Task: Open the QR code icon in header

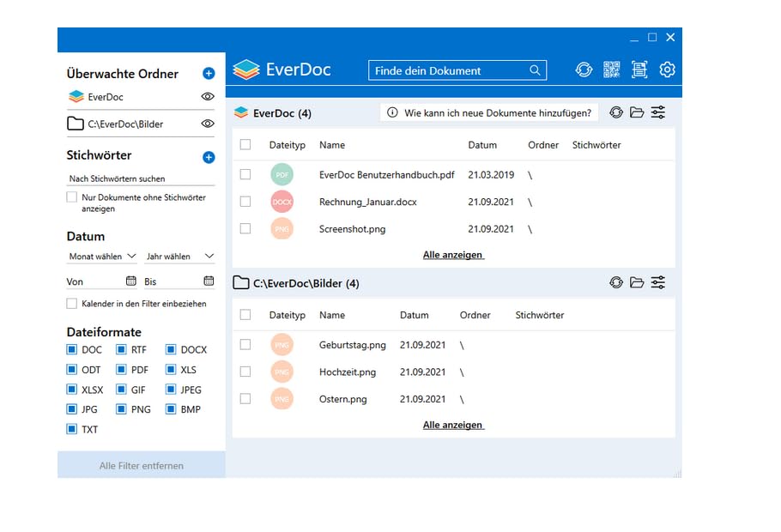Action: pyautogui.click(x=612, y=70)
